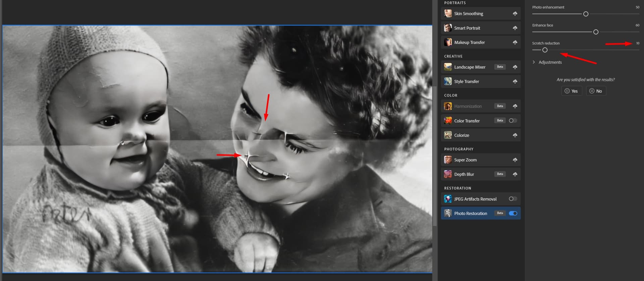
Task: Download the Super Zoom filter
Action: coord(515,160)
